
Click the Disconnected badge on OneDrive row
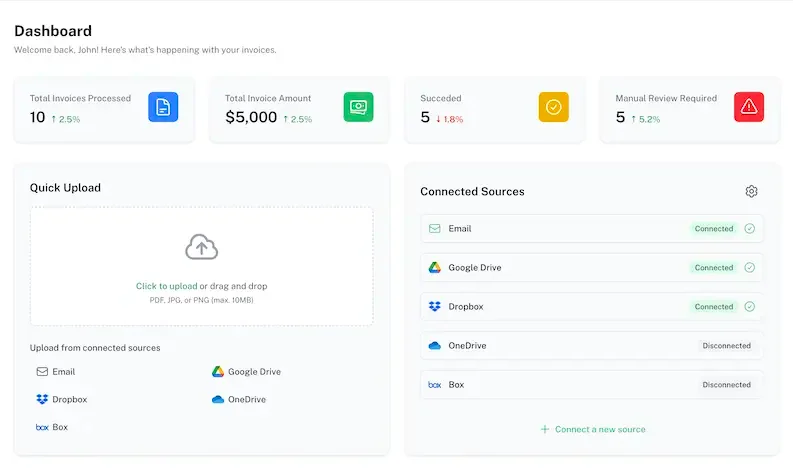[x=726, y=346]
